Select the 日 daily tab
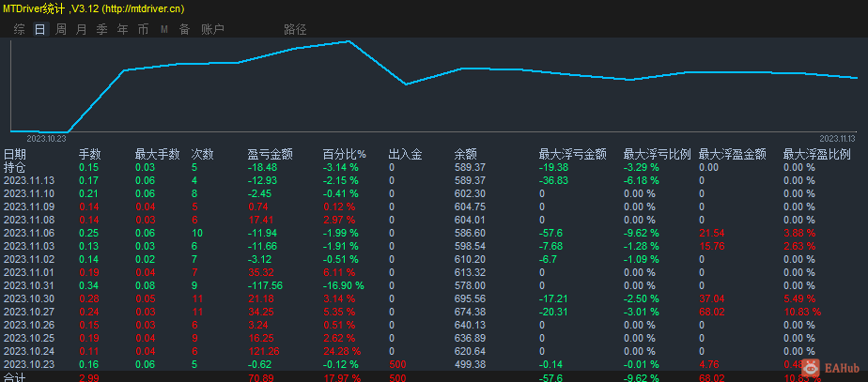868x382 pixels. (39, 29)
